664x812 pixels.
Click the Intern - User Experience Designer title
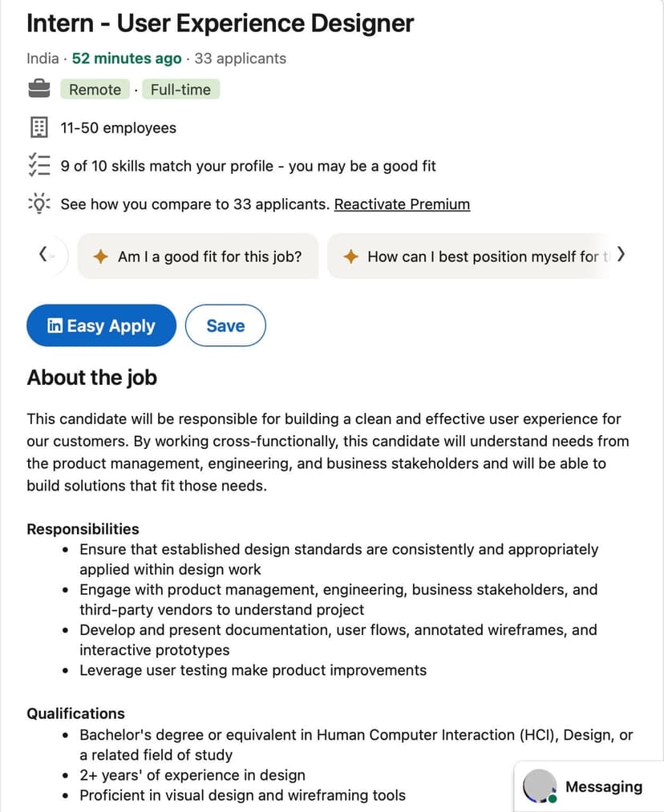221,23
